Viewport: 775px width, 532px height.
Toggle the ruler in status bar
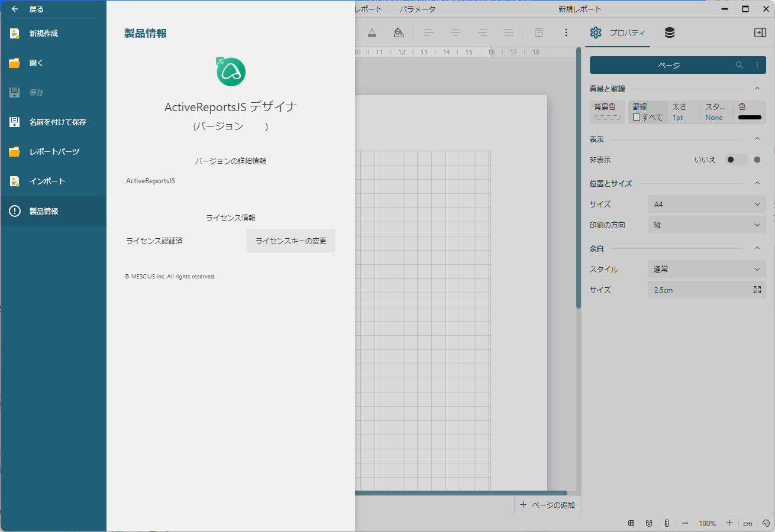pos(667,523)
